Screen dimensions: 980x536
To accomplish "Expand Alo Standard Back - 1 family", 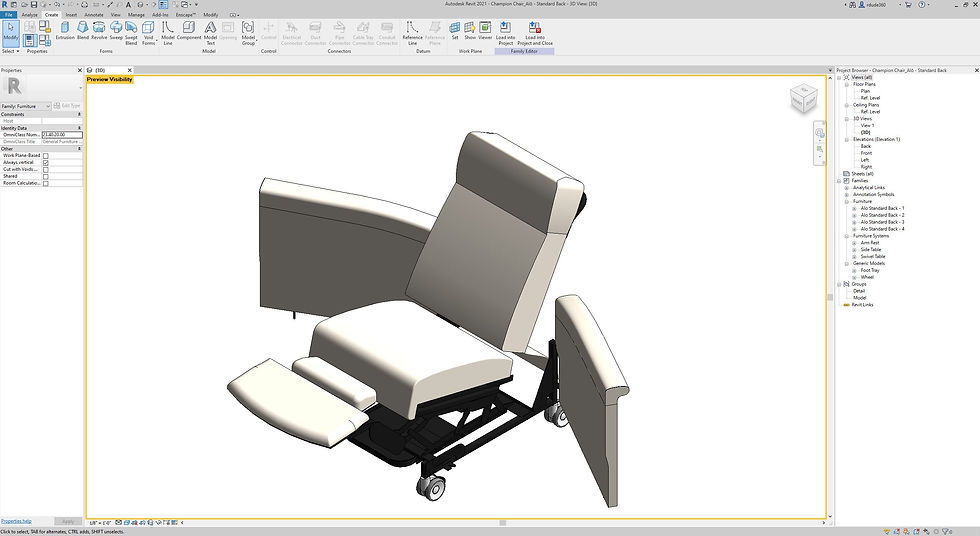I will 854,209.
